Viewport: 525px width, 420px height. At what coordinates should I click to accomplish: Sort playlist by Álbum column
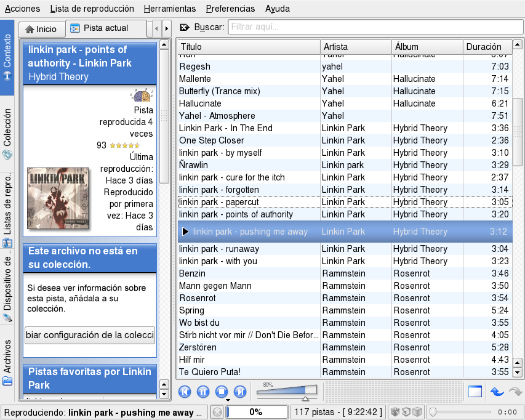(x=427, y=47)
